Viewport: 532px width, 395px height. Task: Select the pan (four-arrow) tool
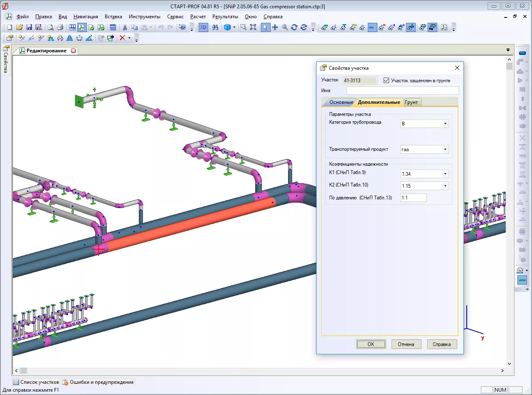point(275,27)
